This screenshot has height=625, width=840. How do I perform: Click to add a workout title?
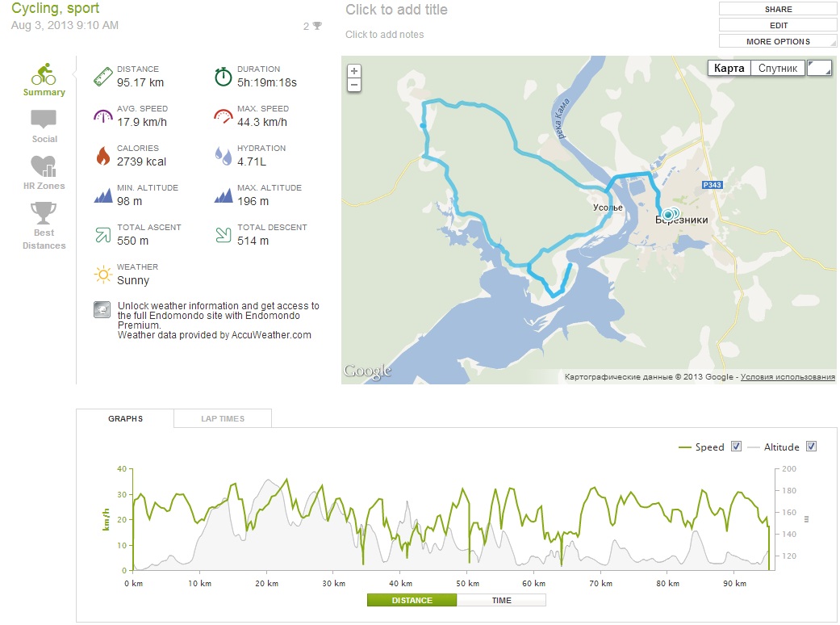(396, 10)
